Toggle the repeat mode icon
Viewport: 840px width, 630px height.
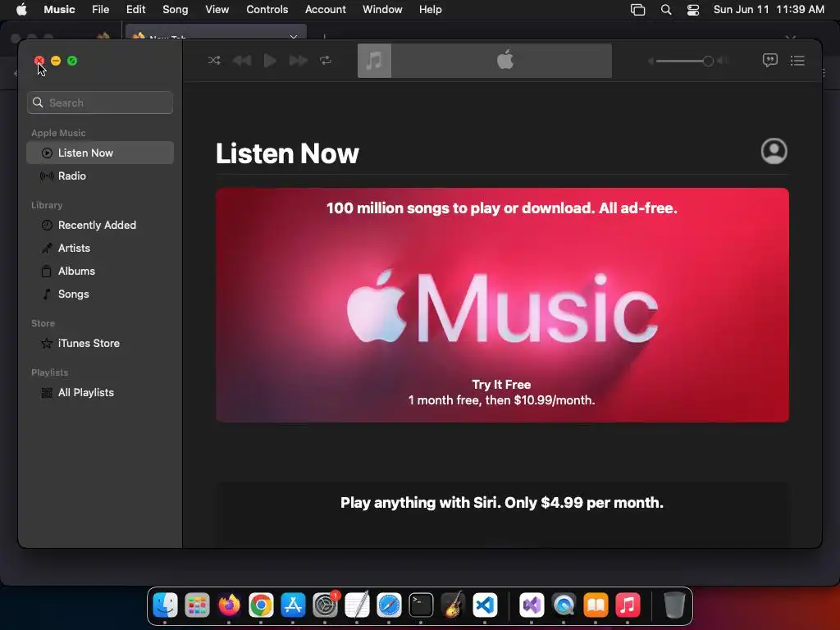pyautogui.click(x=326, y=61)
